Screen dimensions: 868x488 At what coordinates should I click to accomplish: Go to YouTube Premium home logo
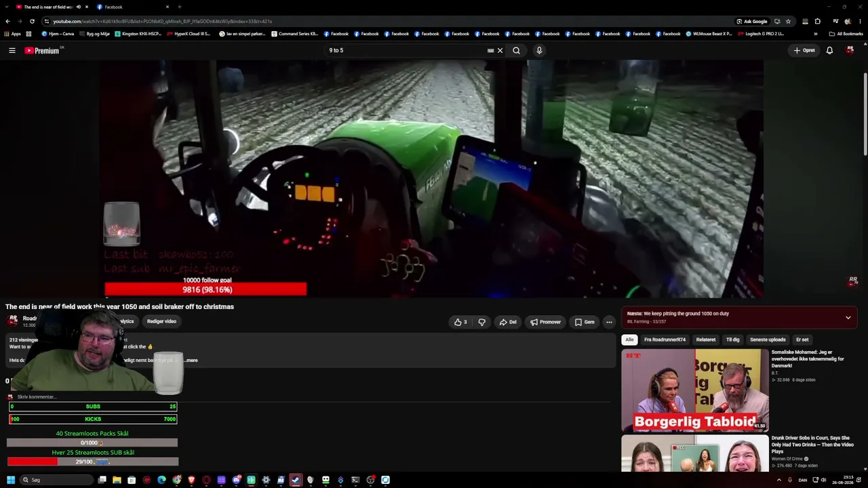tap(43, 50)
